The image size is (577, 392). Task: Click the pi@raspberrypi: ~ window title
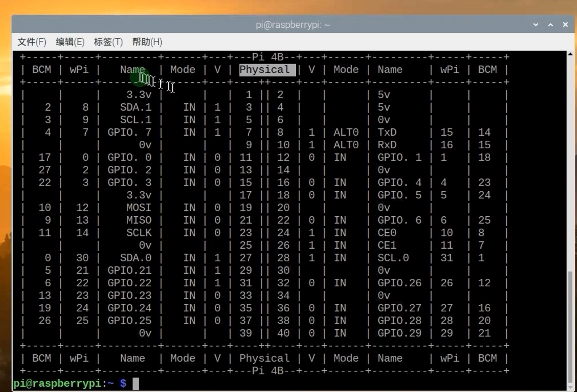(293, 25)
